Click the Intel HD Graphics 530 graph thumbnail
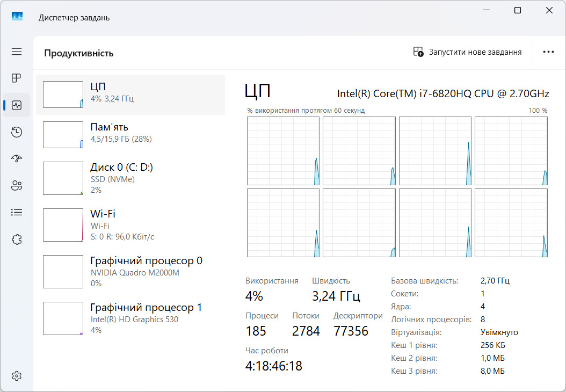This screenshot has width=566, height=392. (x=63, y=318)
